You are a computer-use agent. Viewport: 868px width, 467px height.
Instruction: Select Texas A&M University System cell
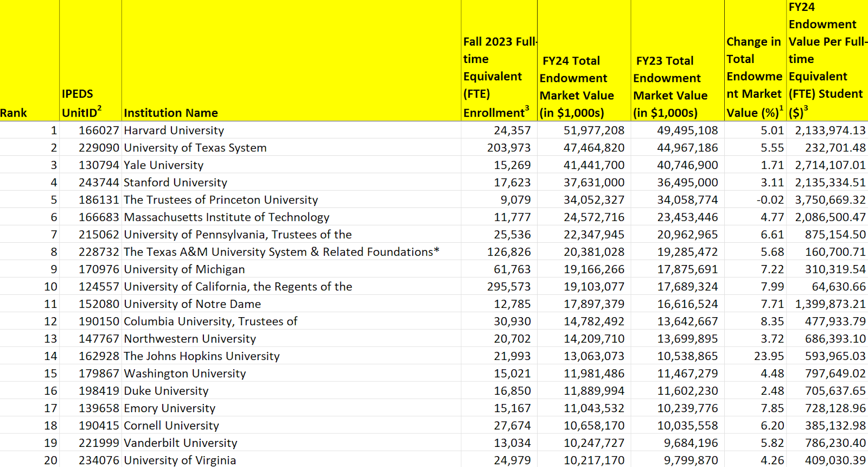[291, 251]
